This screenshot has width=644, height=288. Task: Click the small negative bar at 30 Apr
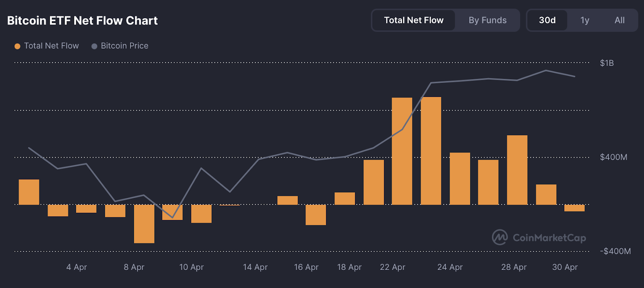point(574,208)
